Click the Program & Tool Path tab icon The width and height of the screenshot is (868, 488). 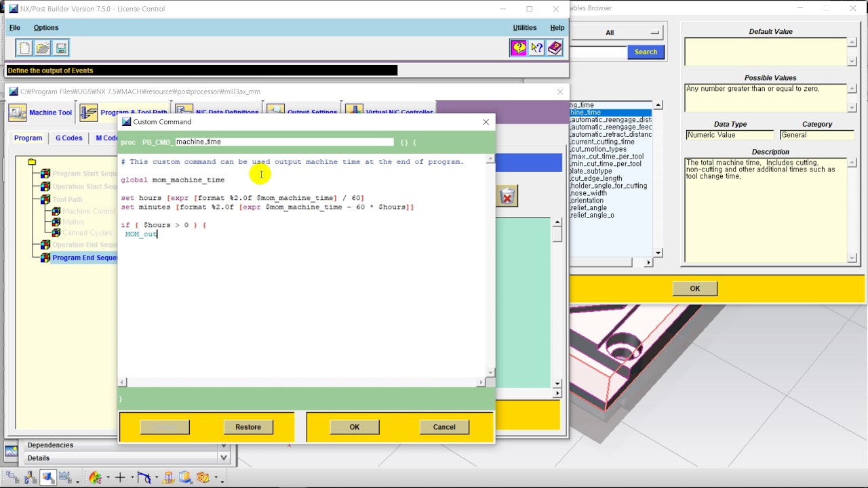click(89, 113)
